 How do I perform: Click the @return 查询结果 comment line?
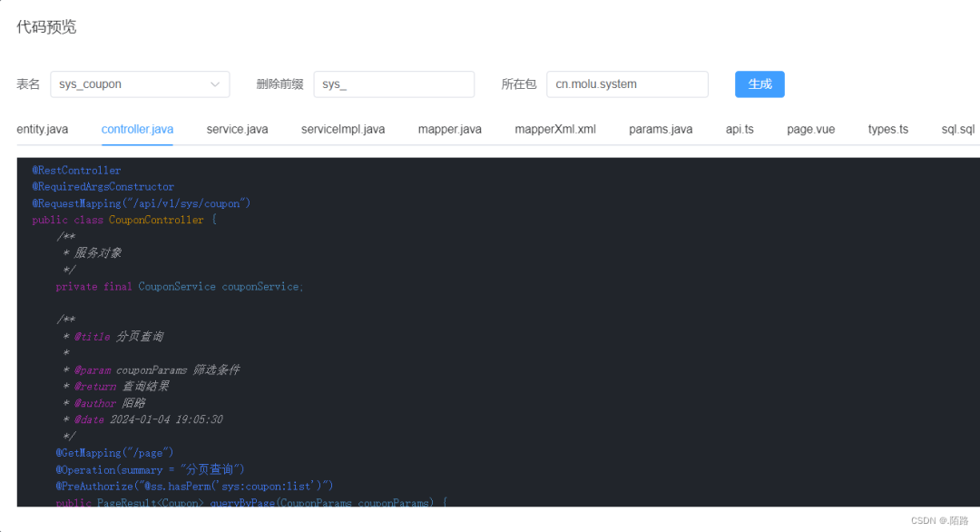[116, 387]
